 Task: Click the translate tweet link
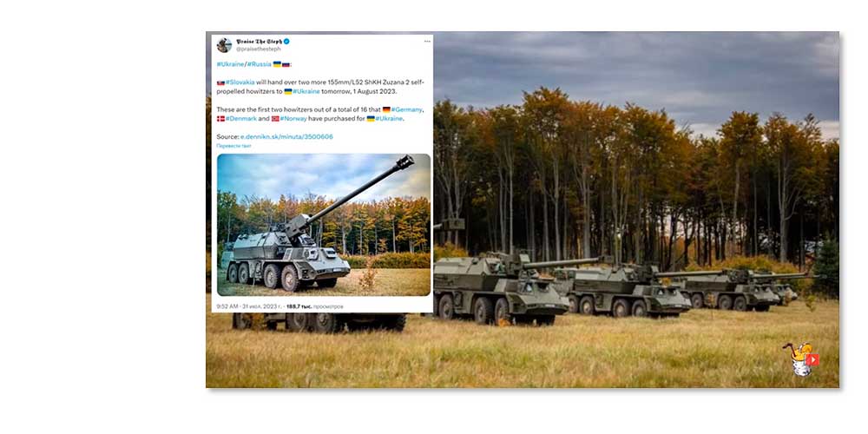[233, 146]
